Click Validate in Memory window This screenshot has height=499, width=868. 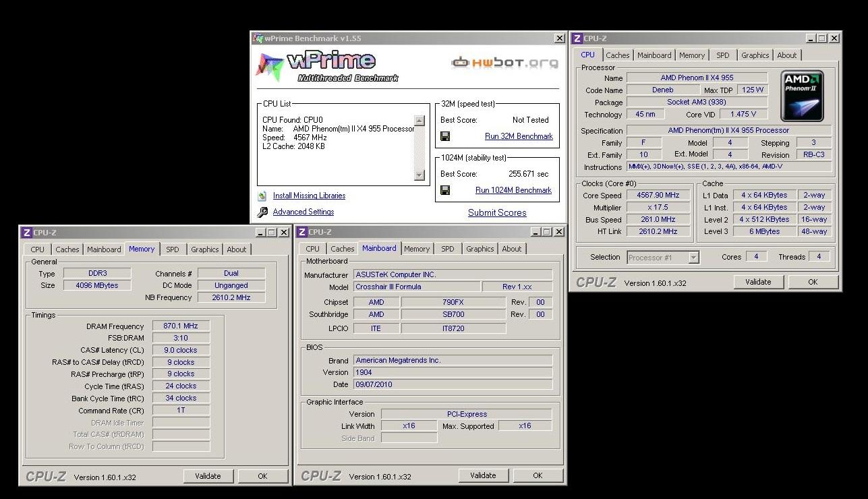208,476
